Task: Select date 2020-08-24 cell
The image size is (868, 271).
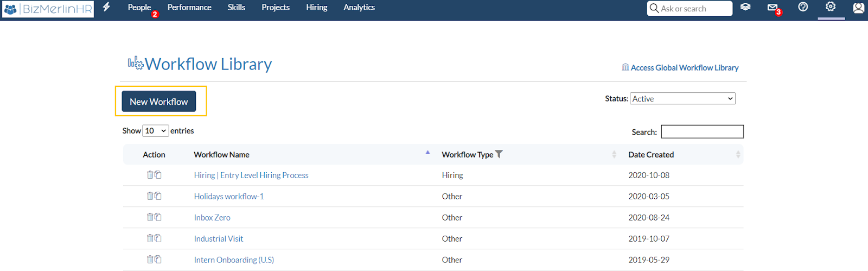Action: [x=649, y=218]
